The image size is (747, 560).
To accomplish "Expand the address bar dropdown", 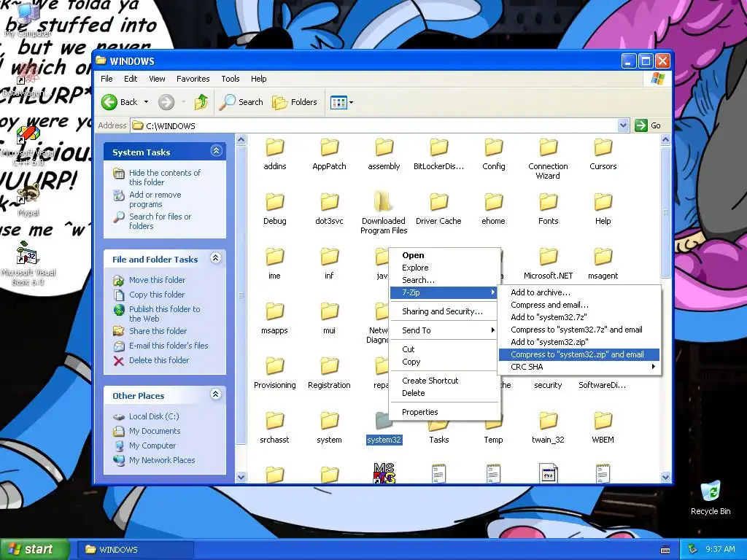I will point(623,125).
